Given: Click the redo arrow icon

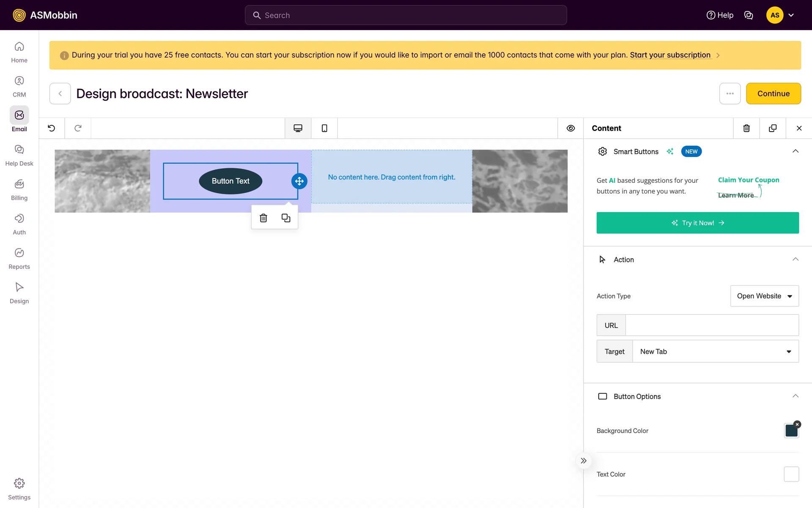Looking at the screenshot, I should click(x=78, y=128).
